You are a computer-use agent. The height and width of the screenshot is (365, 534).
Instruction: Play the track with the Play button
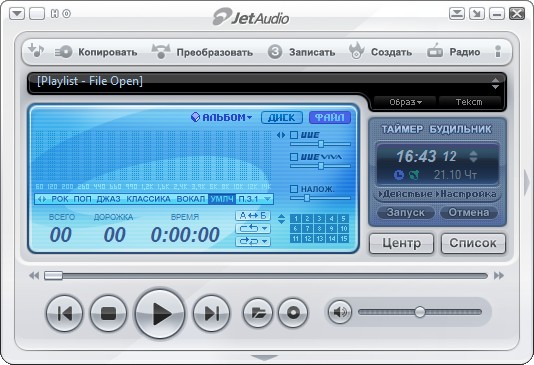tap(160, 314)
